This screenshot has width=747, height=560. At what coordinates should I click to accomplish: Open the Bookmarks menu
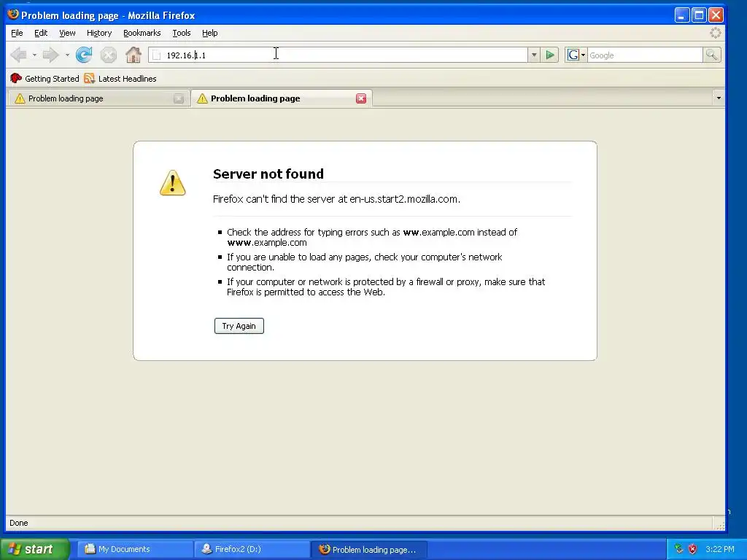(x=142, y=33)
